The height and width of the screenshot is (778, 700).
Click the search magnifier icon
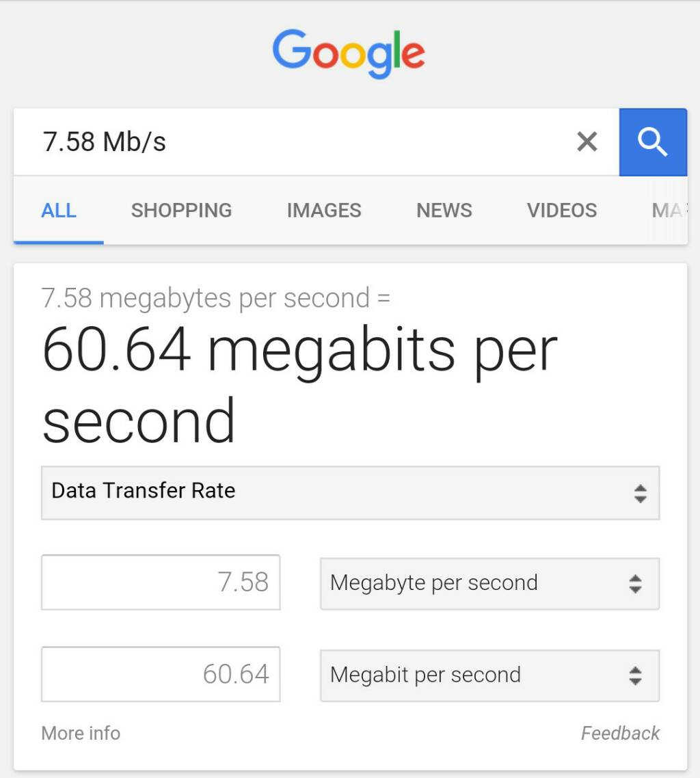(x=653, y=142)
